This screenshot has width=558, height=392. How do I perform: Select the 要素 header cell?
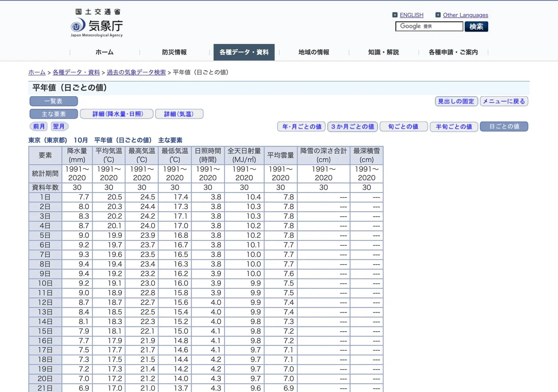pyautogui.click(x=45, y=155)
